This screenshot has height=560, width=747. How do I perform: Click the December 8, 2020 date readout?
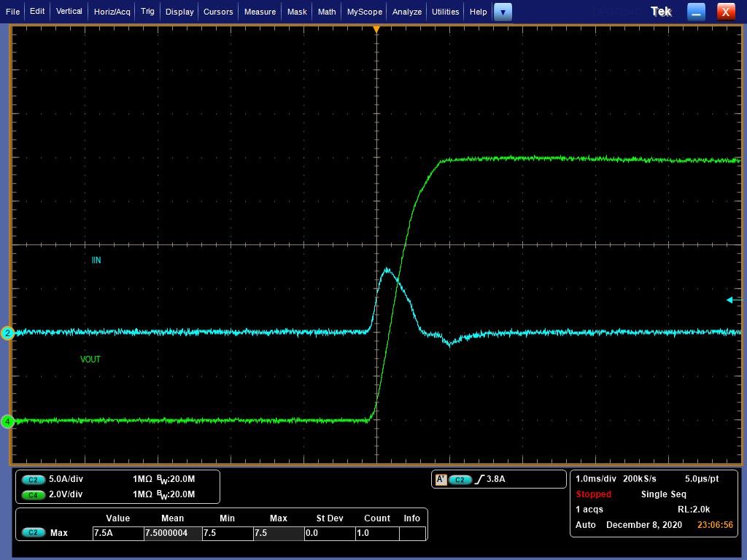[x=644, y=525]
